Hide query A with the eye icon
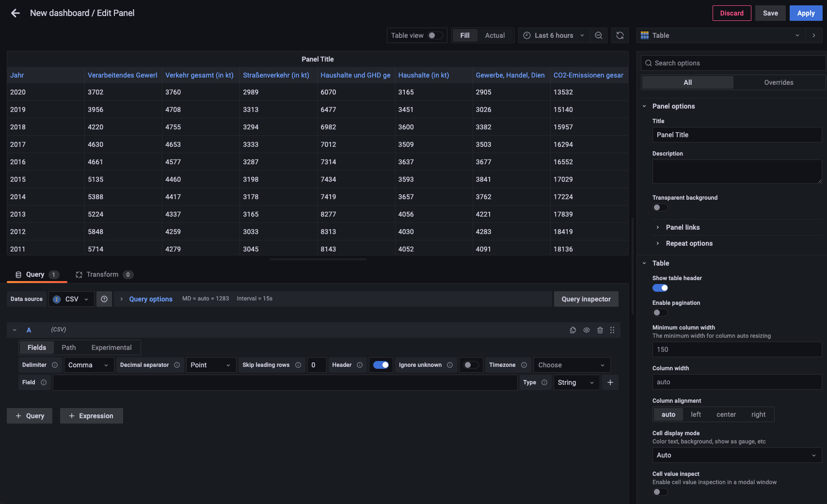Image resolution: width=827 pixels, height=504 pixels. click(587, 330)
